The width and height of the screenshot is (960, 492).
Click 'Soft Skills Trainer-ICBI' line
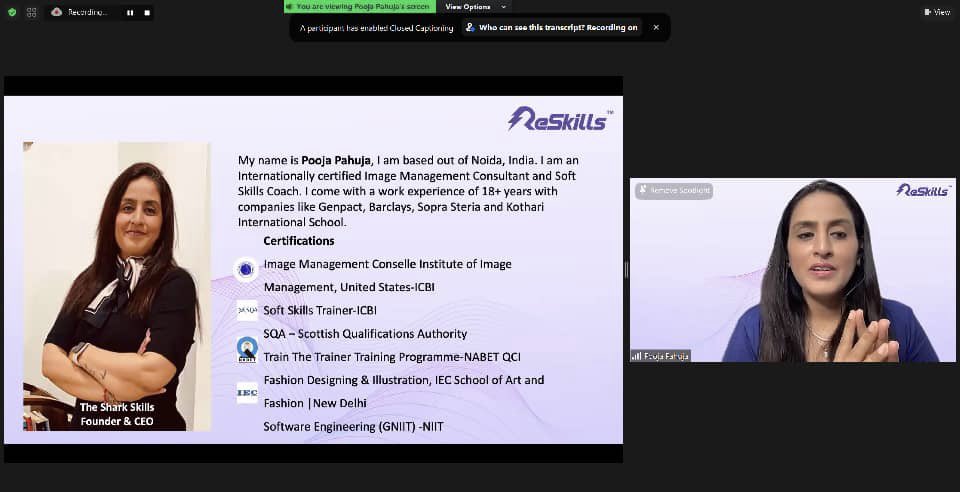coord(320,310)
